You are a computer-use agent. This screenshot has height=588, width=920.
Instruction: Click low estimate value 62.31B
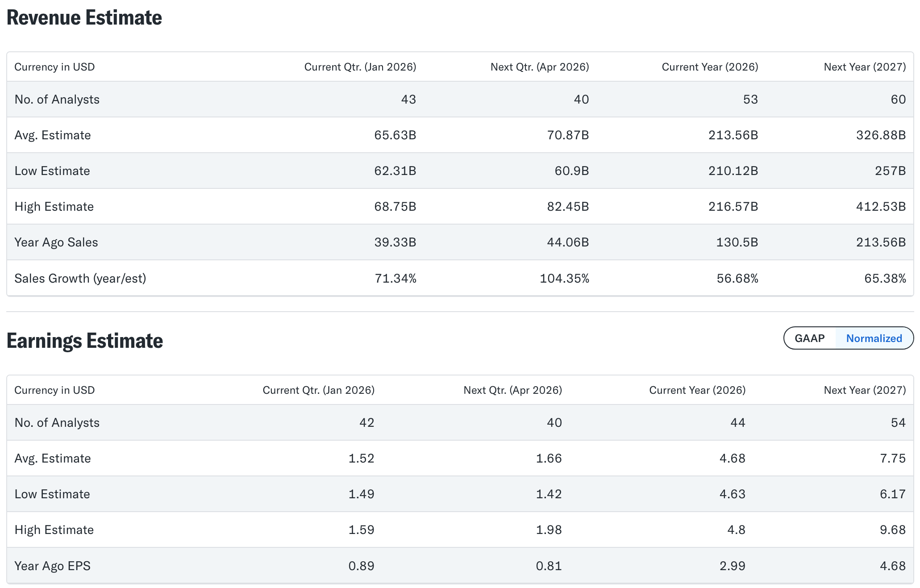395,171
